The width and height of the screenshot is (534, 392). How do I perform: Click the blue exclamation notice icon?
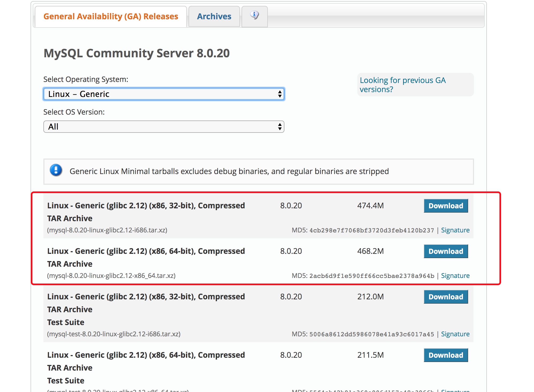56,170
